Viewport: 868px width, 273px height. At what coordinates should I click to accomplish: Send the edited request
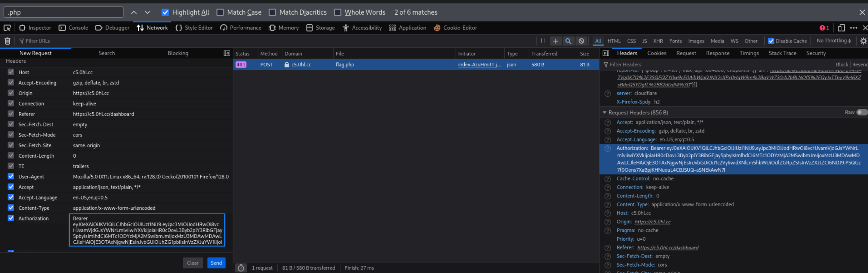tap(216, 263)
